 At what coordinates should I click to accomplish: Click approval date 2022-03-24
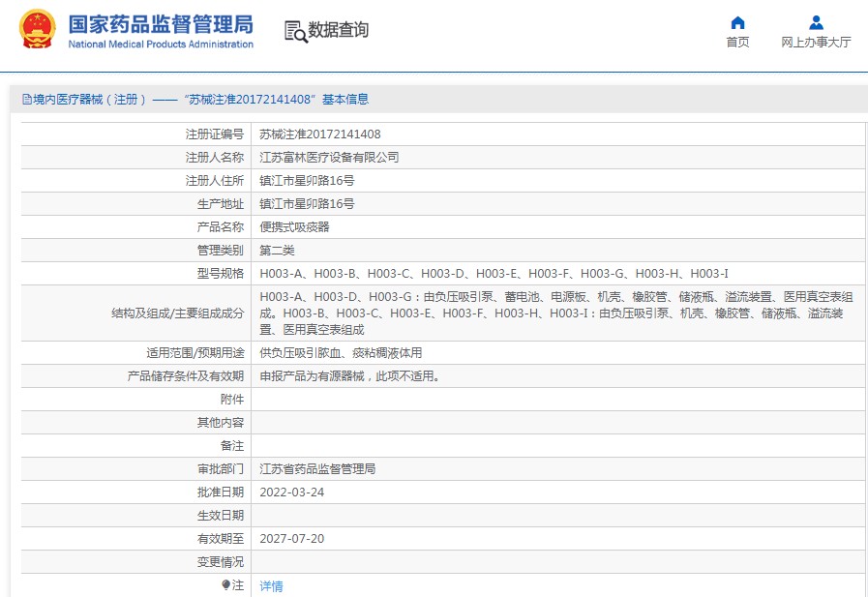pyautogui.click(x=291, y=493)
